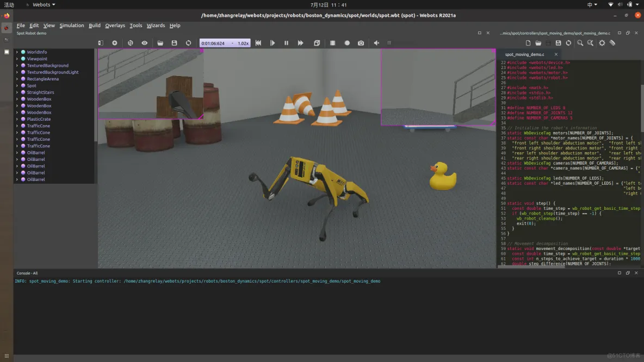The image size is (644, 362).
Task: Select the PlasticCrate item in scene tree
Action: tap(39, 119)
